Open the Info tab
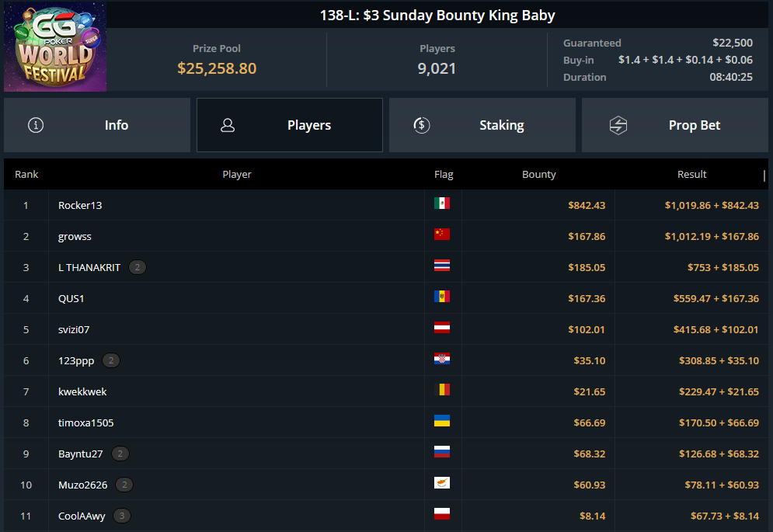773x532 pixels. click(x=97, y=125)
